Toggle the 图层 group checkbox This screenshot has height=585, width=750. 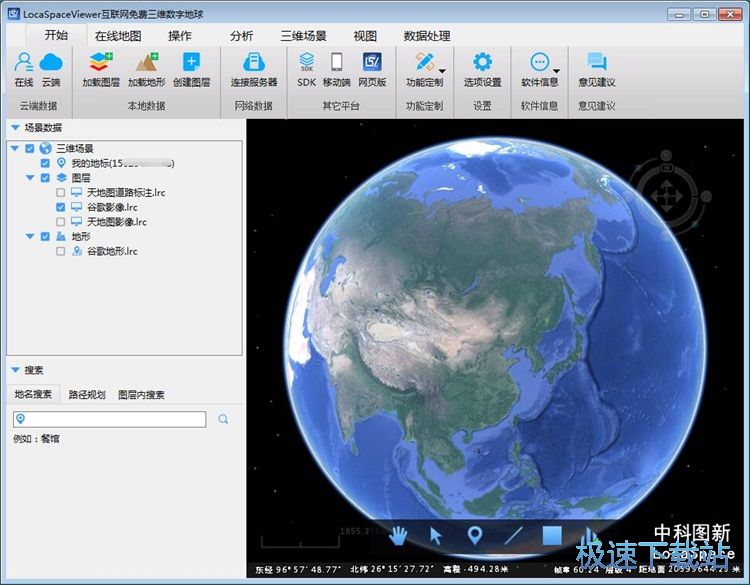point(45,178)
